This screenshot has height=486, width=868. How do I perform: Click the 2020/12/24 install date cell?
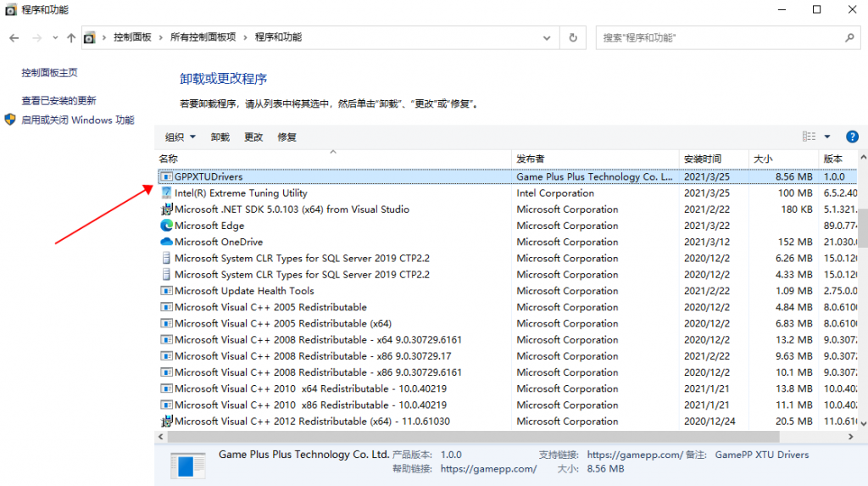pos(709,422)
